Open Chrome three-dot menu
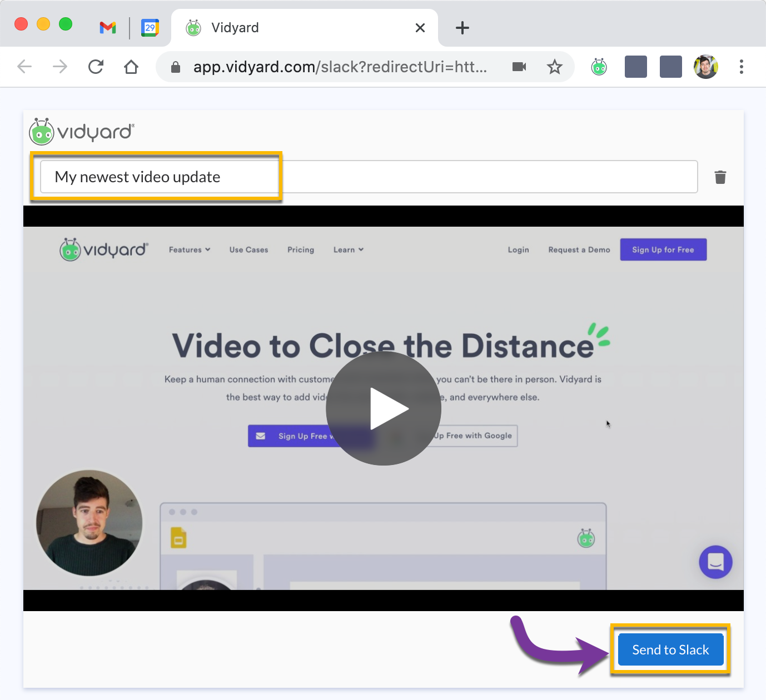The height and width of the screenshot is (700, 766). tap(742, 67)
